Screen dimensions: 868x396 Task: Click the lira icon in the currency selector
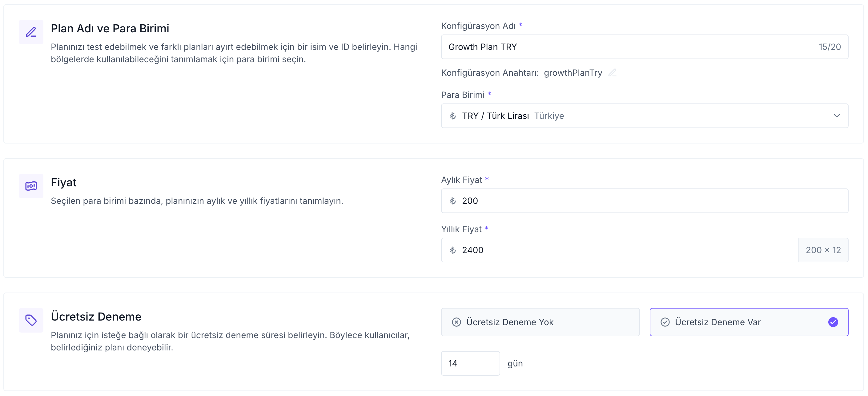tap(452, 116)
